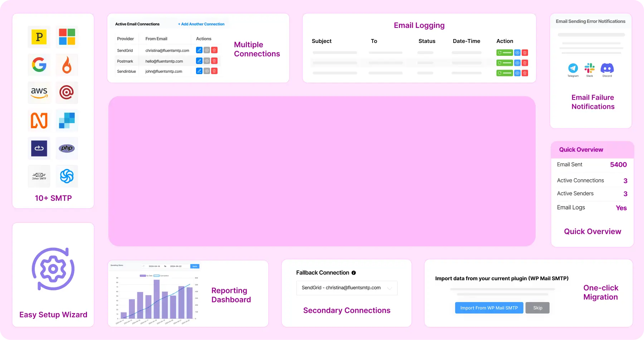644x340 pixels.
Task: Choose the orange N Netcore logo
Action: 39,120
